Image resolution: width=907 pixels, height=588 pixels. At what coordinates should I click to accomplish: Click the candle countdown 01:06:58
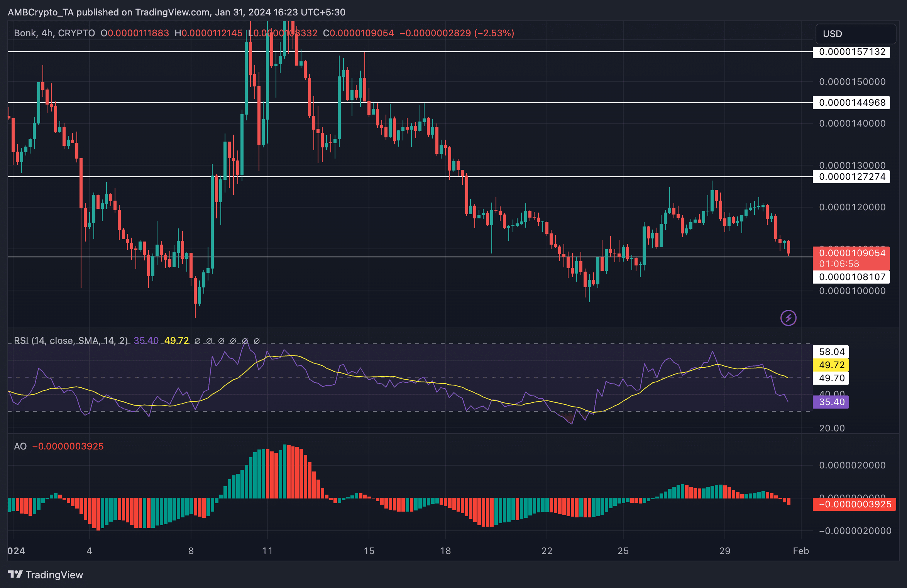pos(839,264)
